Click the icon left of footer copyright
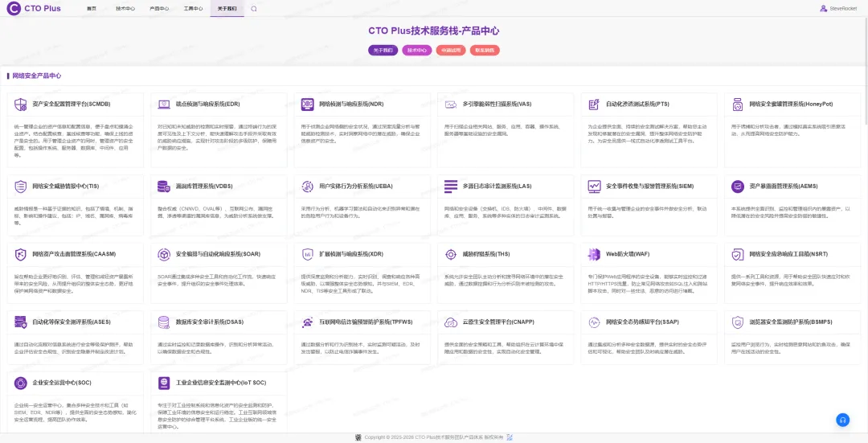 tap(358, 437)
